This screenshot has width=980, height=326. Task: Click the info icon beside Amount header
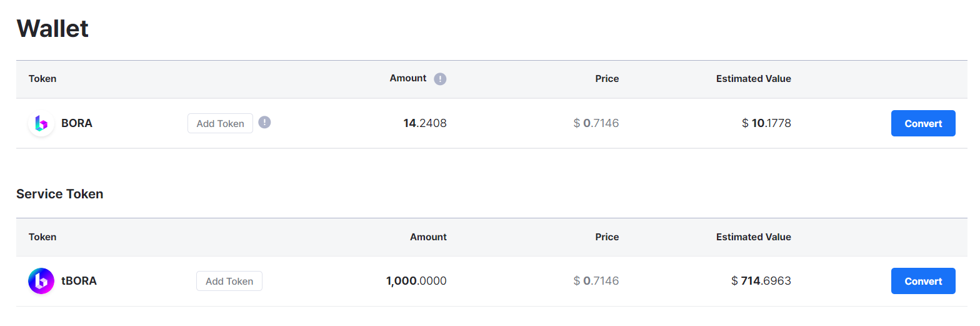point(440,79)
